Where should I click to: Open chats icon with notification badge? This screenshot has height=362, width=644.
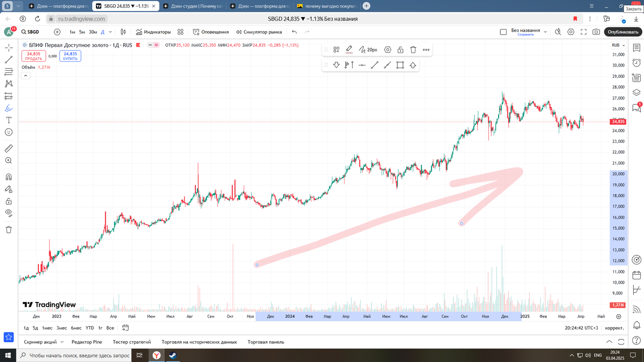(636, 108)
